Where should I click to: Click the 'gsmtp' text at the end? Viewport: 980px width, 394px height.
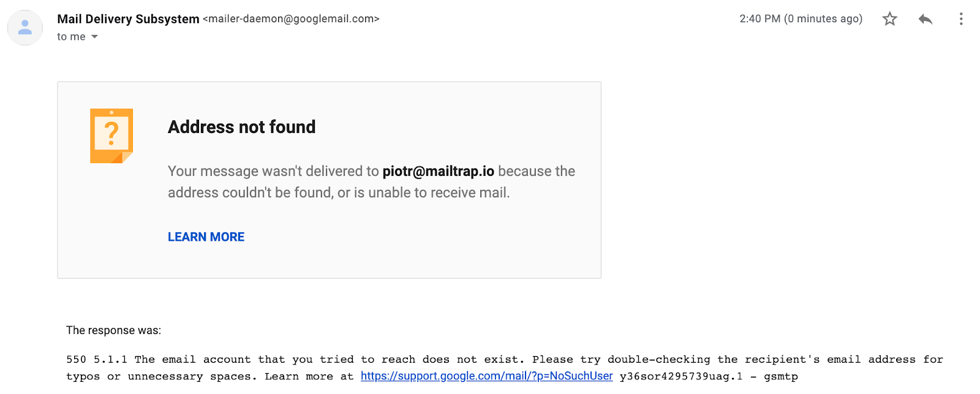point(781,377)
